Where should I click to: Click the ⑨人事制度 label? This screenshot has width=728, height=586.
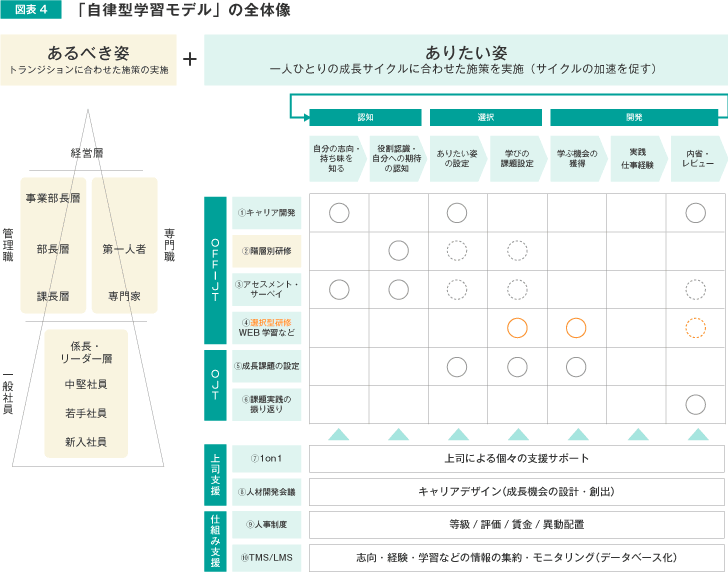pos(266,525)
